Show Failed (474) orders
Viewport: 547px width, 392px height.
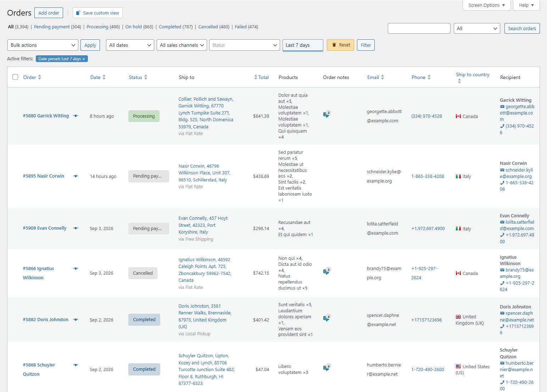click(246, 27)
